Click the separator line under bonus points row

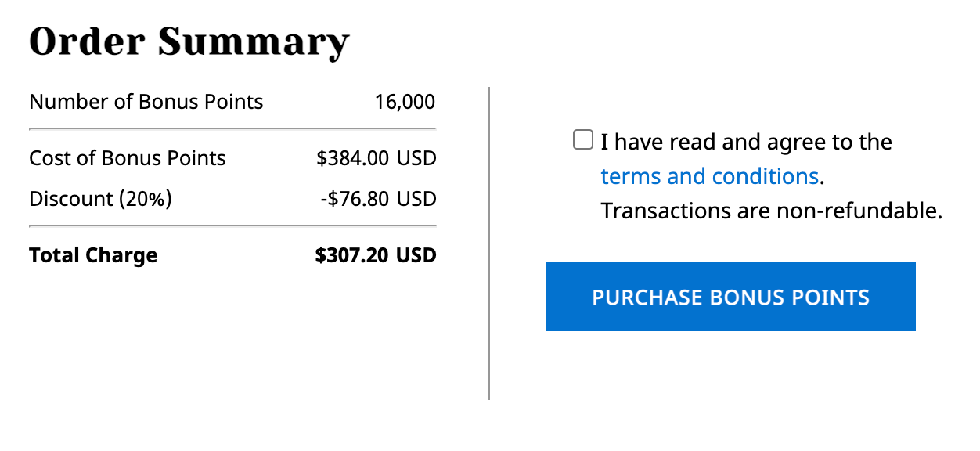pos(232,126)
